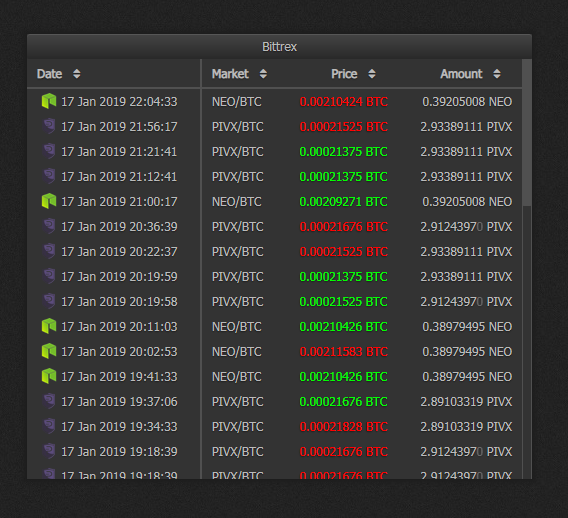Sort trades by the Amount arrows
The width and height of the screenshot is (568, 518).
click(497, 74)
